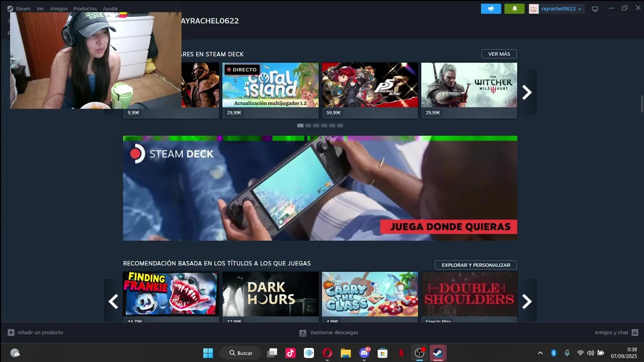Click 59,99€ price under Persona 5

pyautogui.click(x=333, y=113)
